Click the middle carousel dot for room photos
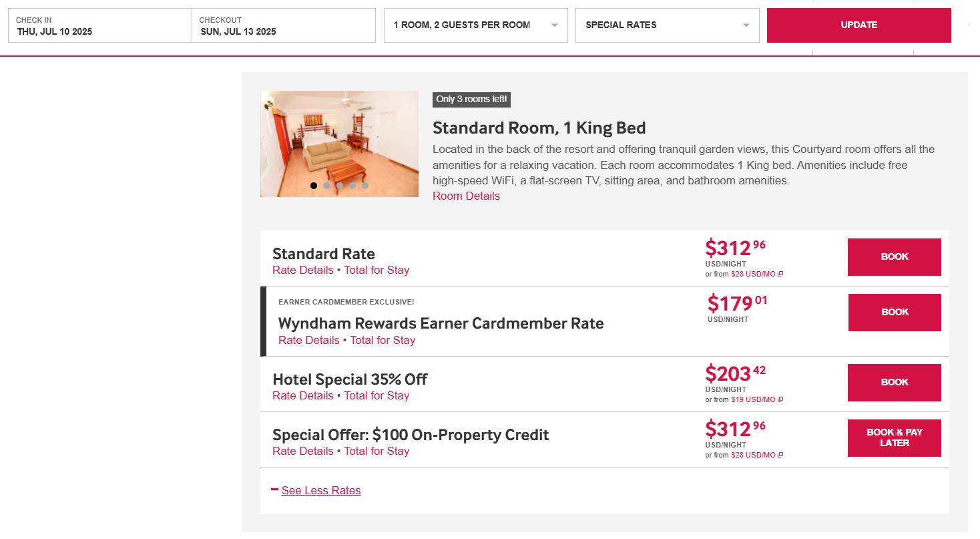Image resolution: width=980 pixels, height=539 pixels. pyautogui.click(x=340, y=185)
